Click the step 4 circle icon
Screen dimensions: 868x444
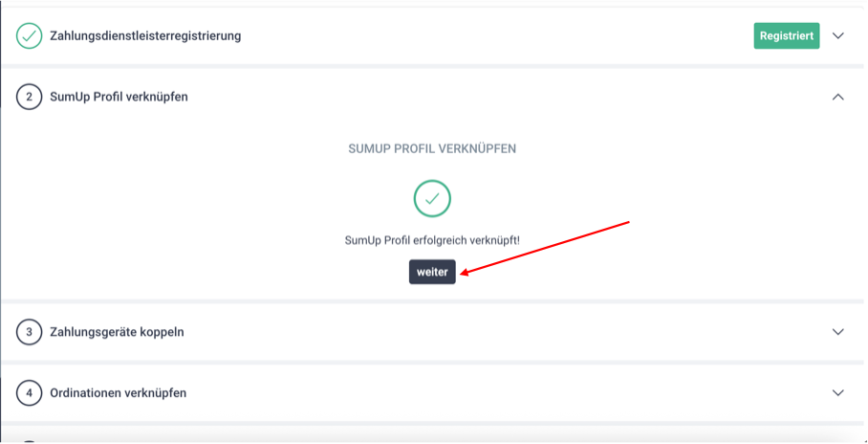(x=30, y=393)
